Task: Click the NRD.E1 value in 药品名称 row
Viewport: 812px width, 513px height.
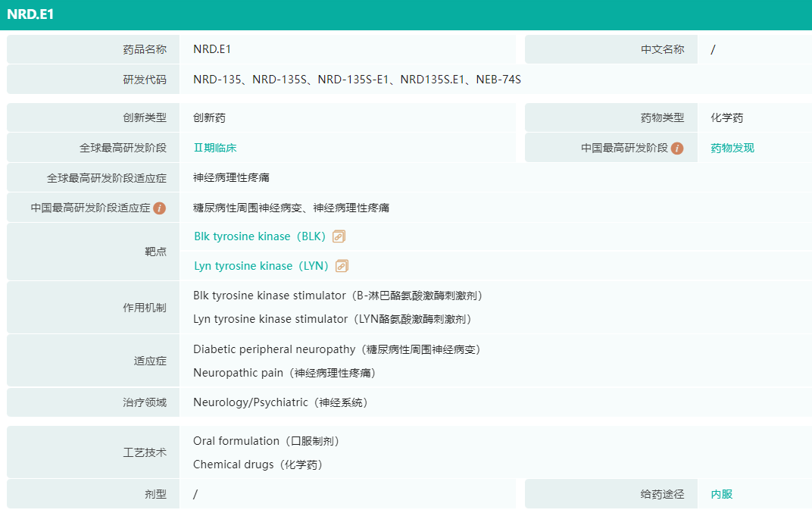Action: (x=212, y=49)
